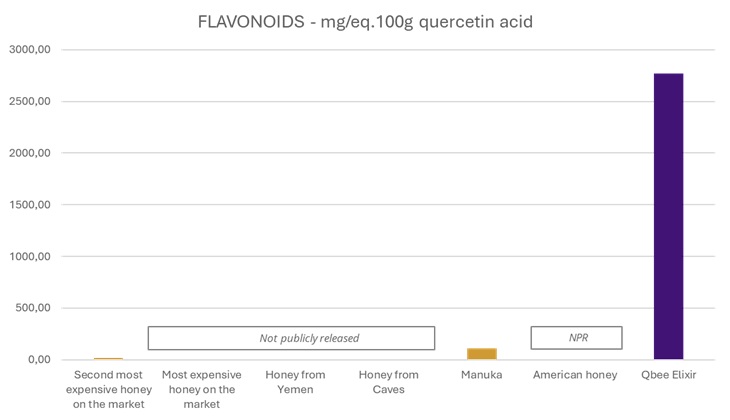Click the 'American honey' category label
The height and width of the screenshot is (420, 730).
point(575,375)
